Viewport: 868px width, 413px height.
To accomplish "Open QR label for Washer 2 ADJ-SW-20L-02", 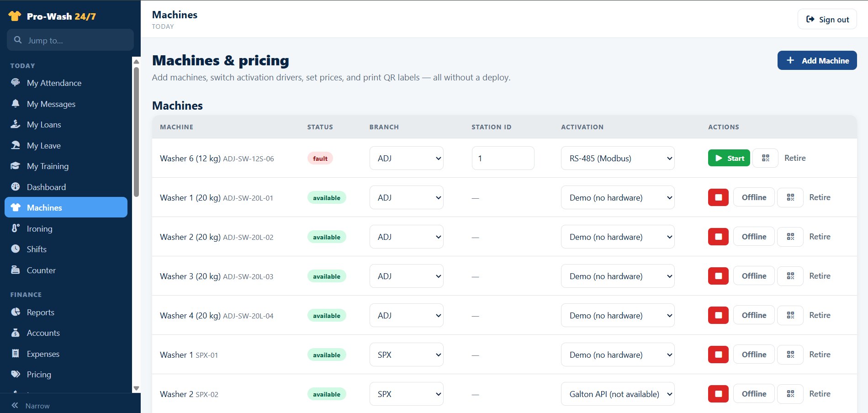I will [x=790, y=237].
